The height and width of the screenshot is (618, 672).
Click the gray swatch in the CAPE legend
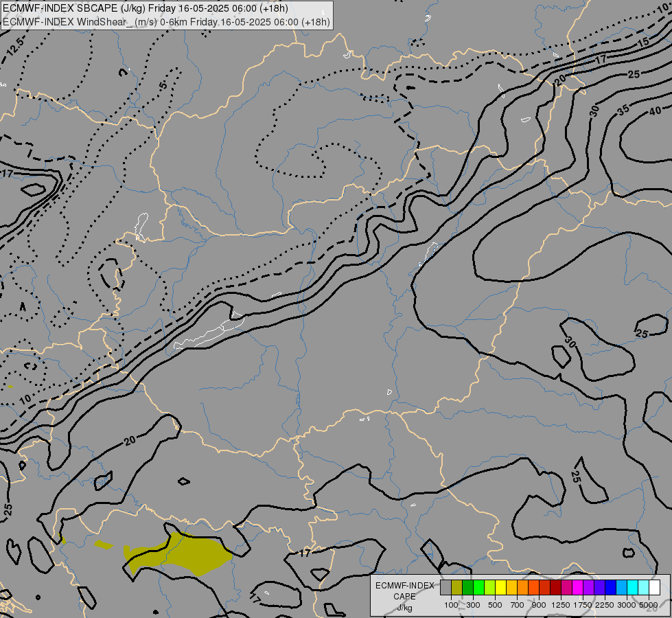click(445, 587)
